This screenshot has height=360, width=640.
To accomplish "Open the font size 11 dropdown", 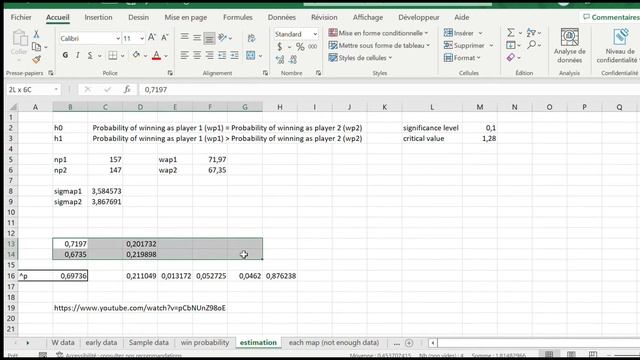I will pos(142,38).
